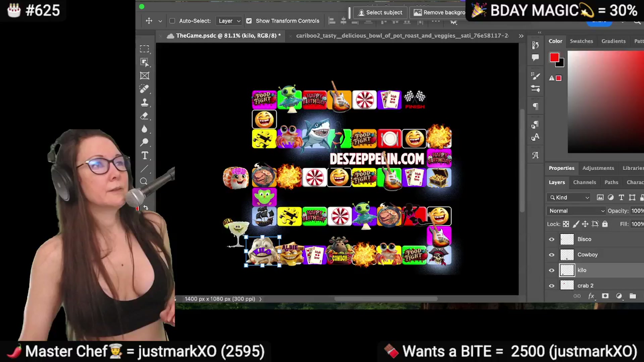Open the Brushes panel icon
Image resolution: width=644 pixels, height=362 pixels.
click(x=536, y=76)
